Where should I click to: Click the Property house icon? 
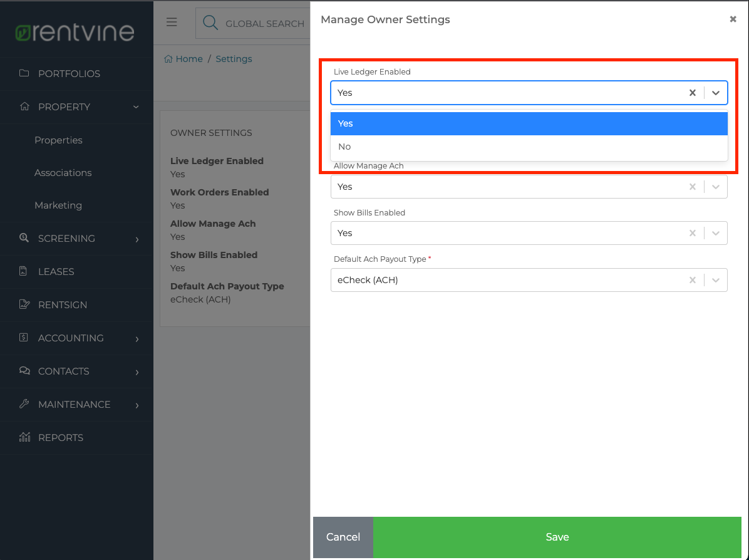pyautogui.click(x=24, y=106)
